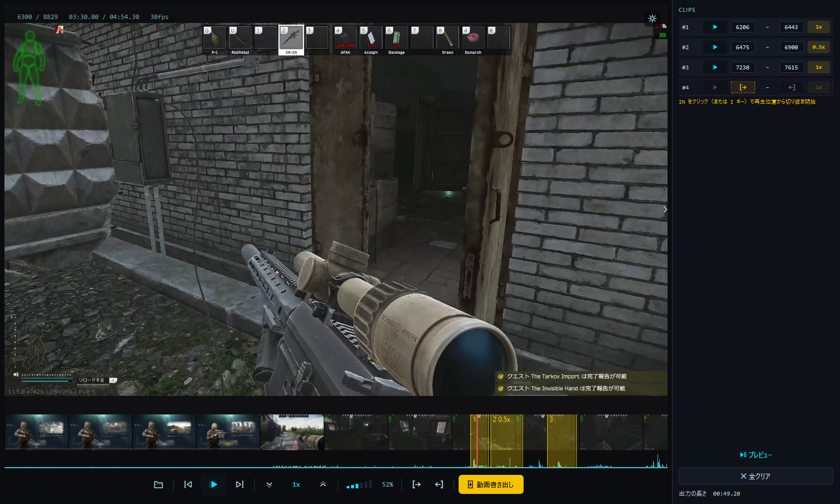The height and width of the screenshot is (504, 840).
Task: Toggle clip #2 speed 0.5x
Action: (819, 47)
